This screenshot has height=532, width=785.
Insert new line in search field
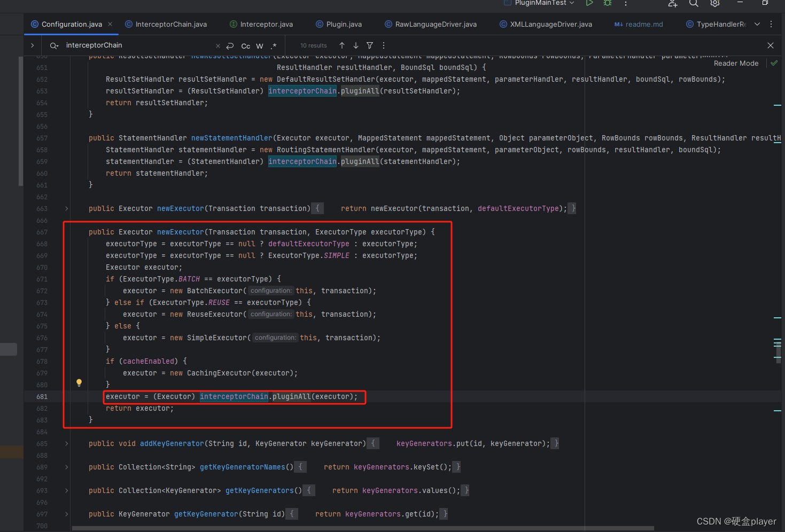pyautogui.click(x=230, y=46)
